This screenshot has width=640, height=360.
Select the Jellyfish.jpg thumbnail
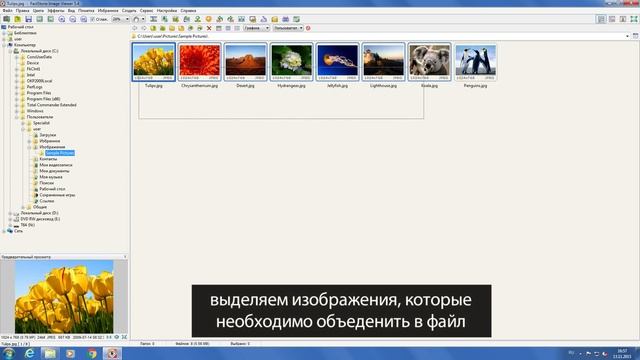coord(338,62)
